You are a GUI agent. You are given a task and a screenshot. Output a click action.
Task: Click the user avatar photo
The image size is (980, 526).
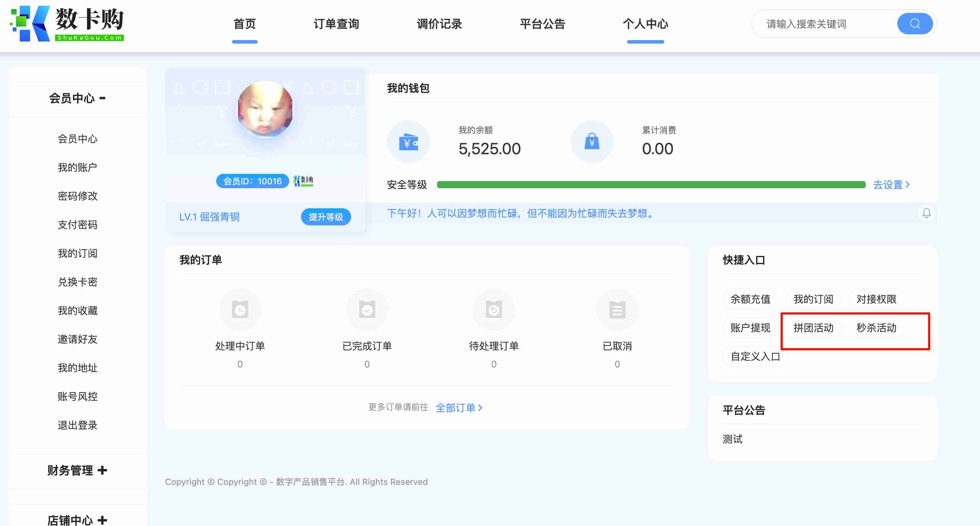(265, 109)
